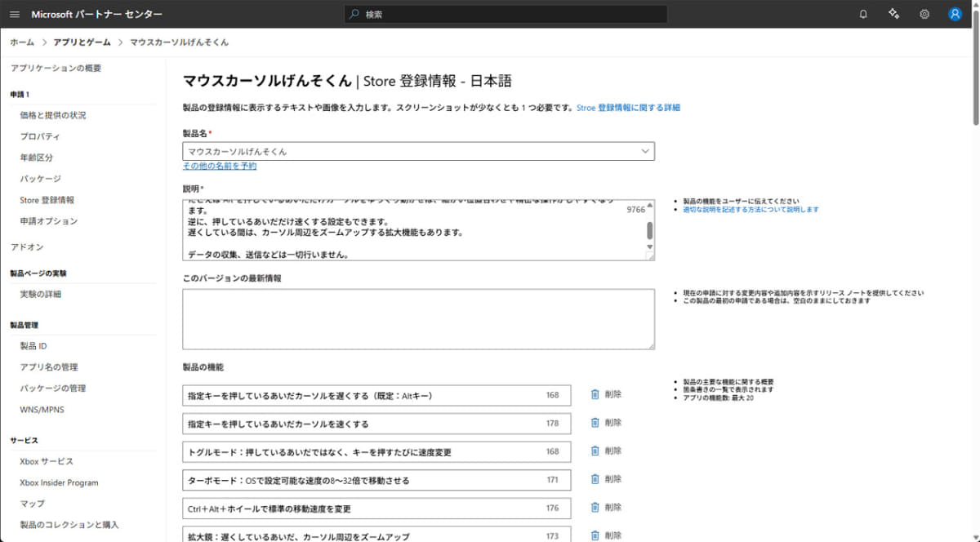Open 適切な説明を記述する方法について説明します link

click(x=751, y=210)
